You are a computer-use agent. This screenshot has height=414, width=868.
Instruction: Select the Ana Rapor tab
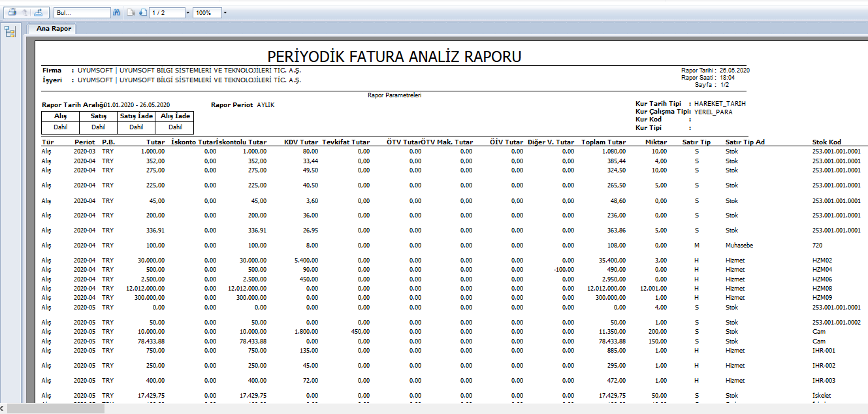tap(52, 29)
